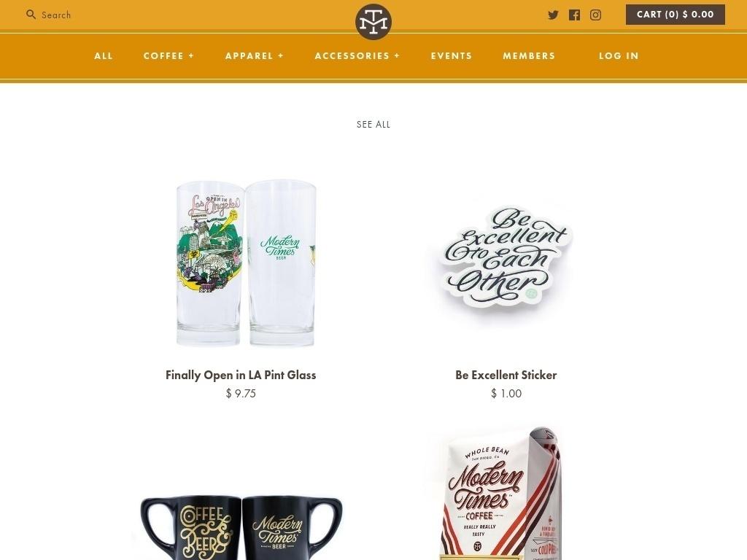Open the Members menu item
Screen dimensions: 747x560
click(x=529, y=55)
